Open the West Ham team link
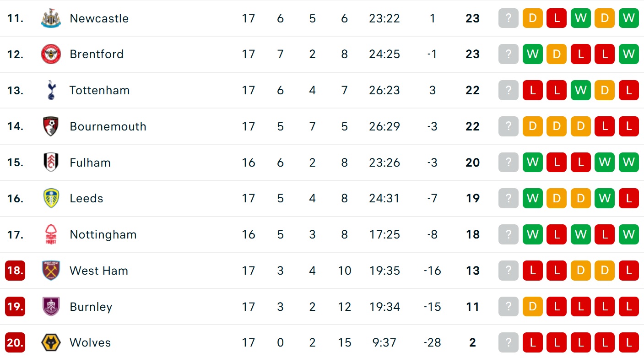The image size is (644, 358). click(x=99, y=271)
